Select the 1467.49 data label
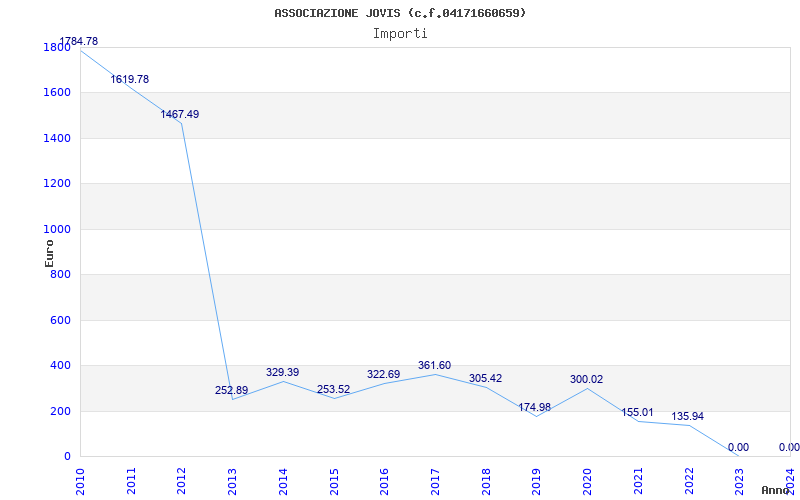The image size is (800, 500). click(x=180, y=114)
